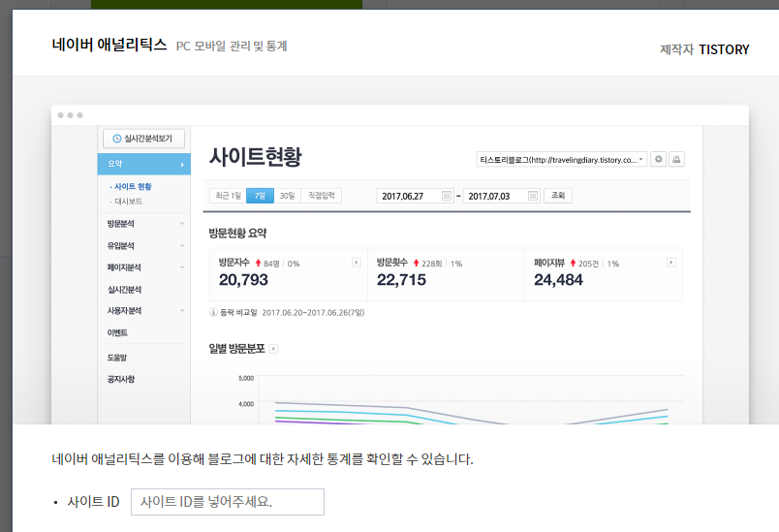Image resolution: width=779 pixels, height=532 pixels.
Task: Open the 티스토리블로그 site dropdown
Action: 561,160
